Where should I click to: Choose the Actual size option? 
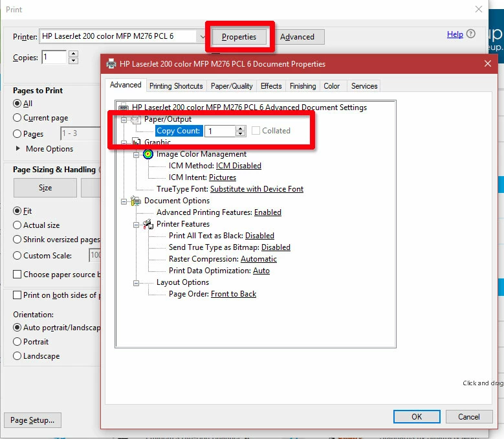(17, 225)
